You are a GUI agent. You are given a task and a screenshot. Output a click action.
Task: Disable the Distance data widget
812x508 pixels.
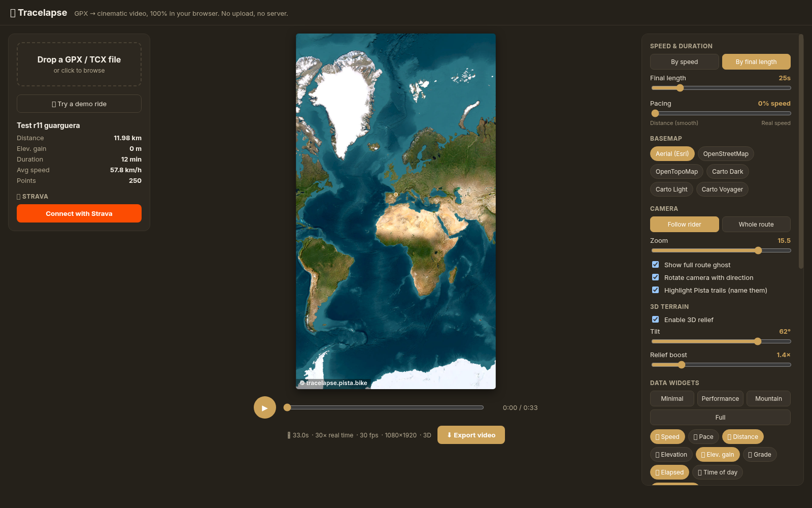[x=743, y=437]
